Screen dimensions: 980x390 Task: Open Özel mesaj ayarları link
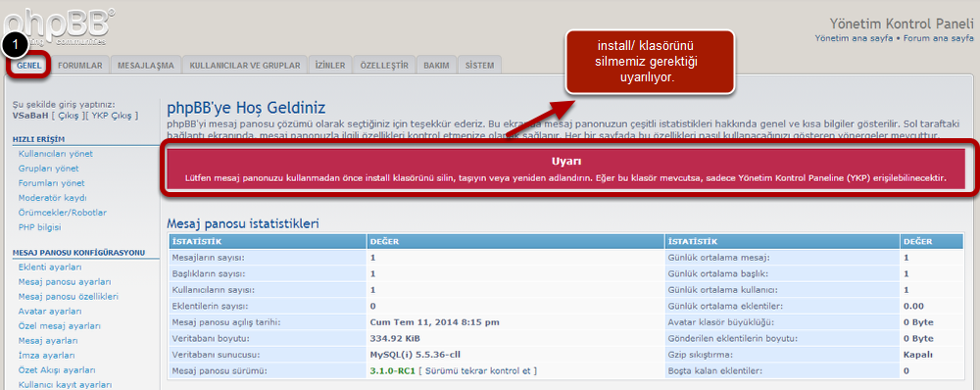60,326
